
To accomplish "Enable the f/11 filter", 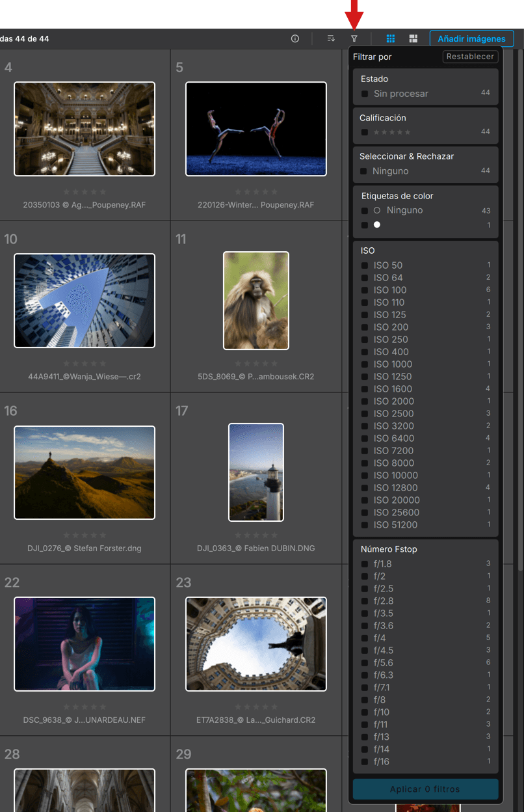I will (x=365, y=725).
